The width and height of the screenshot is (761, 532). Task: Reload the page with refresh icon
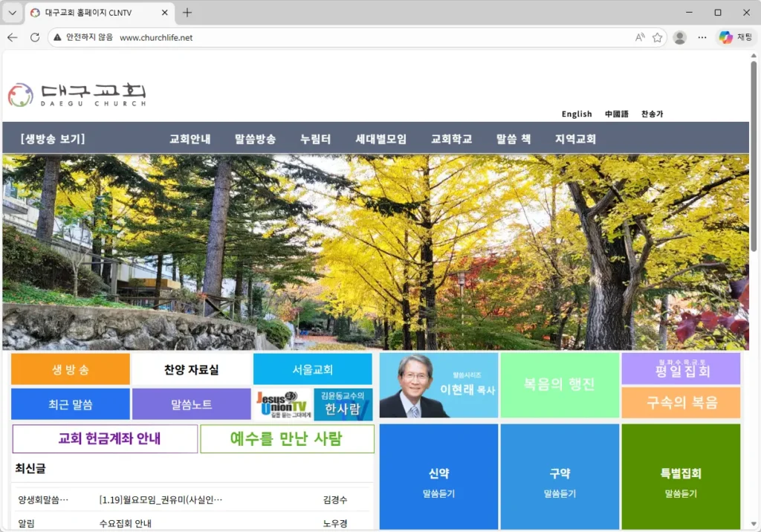(35, 37)
